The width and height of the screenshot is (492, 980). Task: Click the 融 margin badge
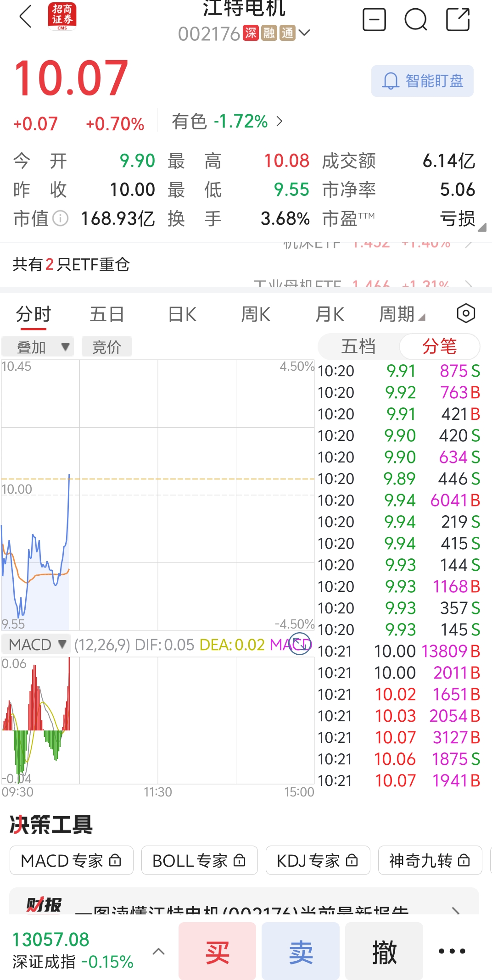[x=269, y=33]
